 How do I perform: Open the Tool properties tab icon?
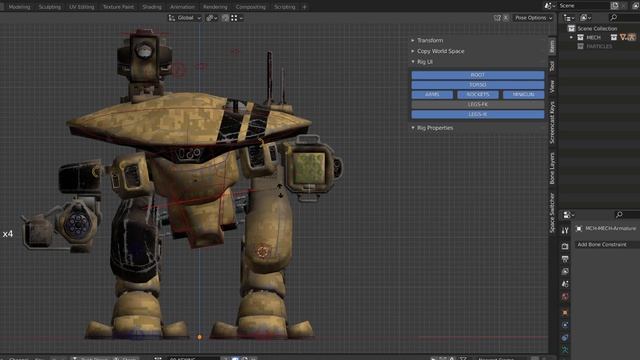click(x=565, y=231)
